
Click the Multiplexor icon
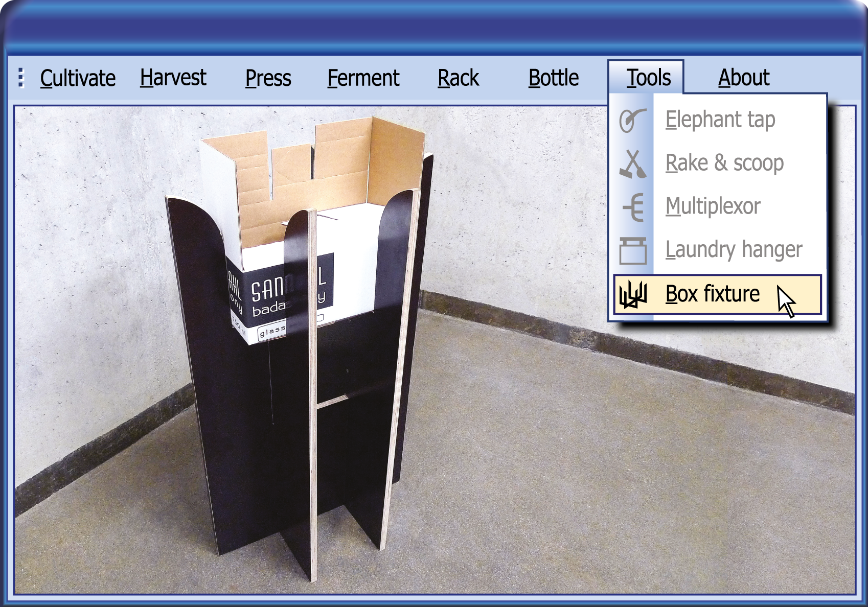click(633, 207)
